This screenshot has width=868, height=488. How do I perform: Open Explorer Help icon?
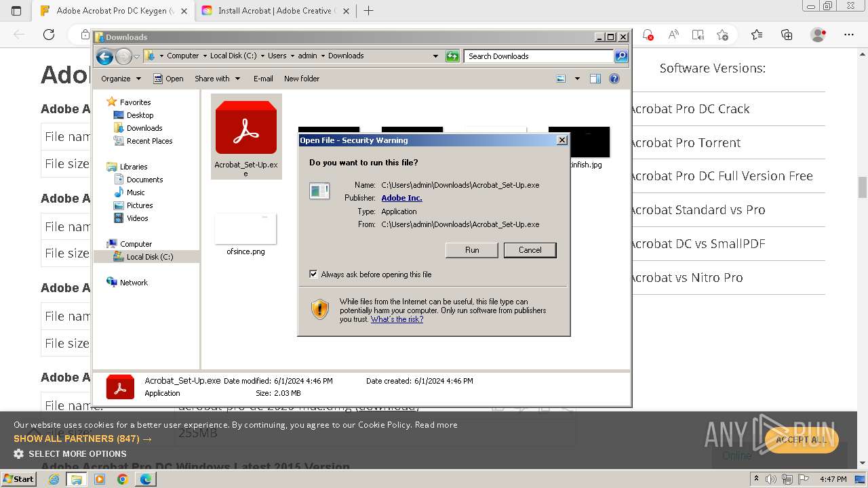point(614,79)
